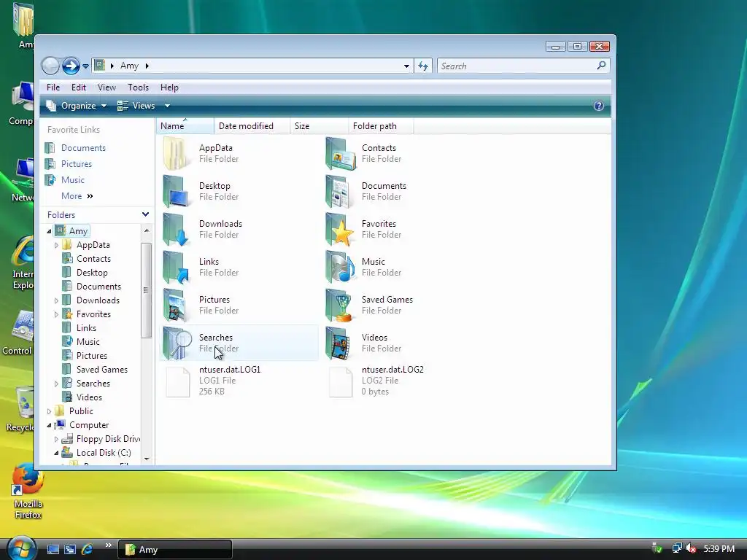The width and height of the screenshot is (747, 560).
Task: Sort by Date modified column header
Action: tap(252, 125)
